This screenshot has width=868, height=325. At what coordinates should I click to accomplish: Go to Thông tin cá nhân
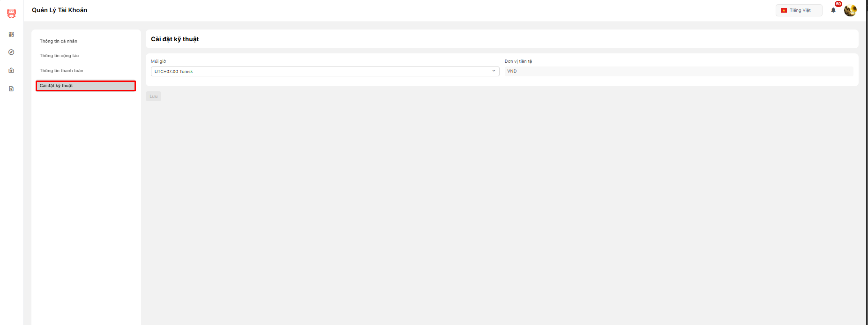59,41
